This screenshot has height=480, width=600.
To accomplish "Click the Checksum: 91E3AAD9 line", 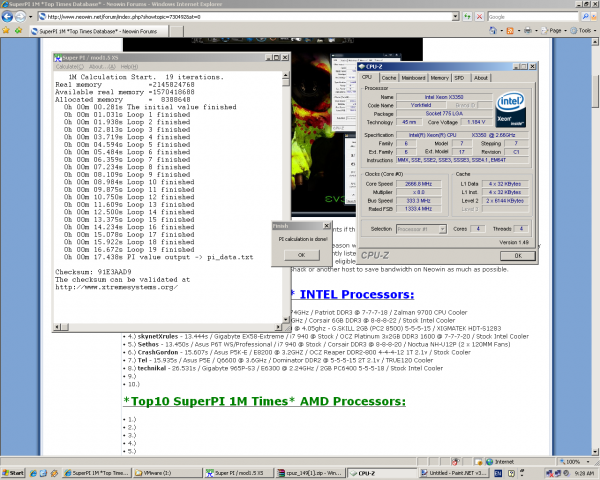I will click(93, 272).
